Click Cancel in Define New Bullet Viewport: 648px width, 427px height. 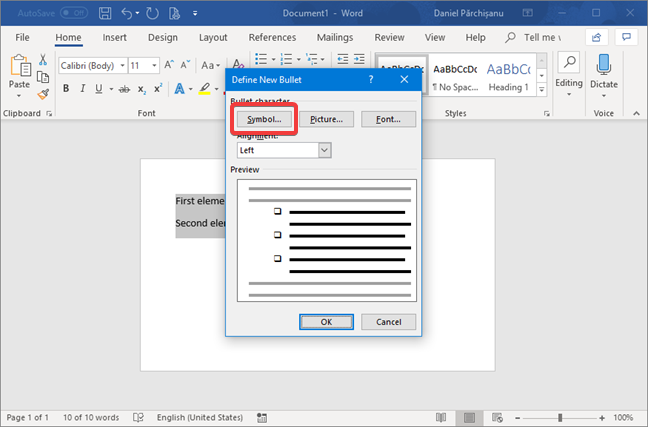(x=388, y=322)
